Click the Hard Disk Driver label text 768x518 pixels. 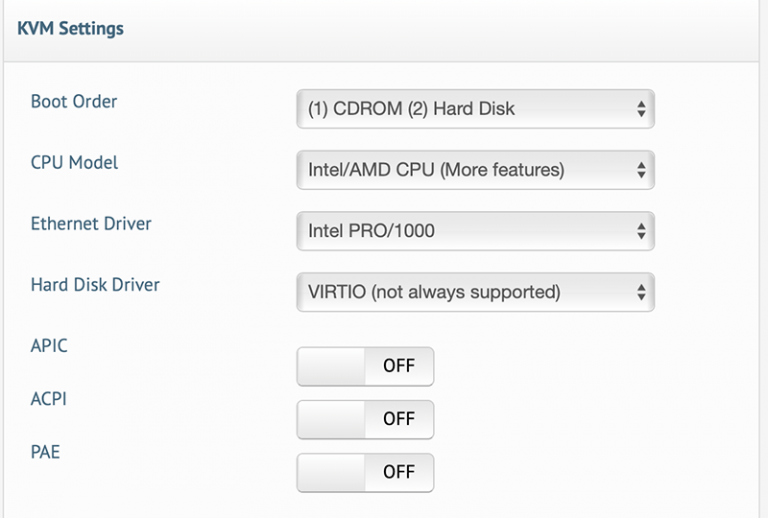click(x=95, y=285)
